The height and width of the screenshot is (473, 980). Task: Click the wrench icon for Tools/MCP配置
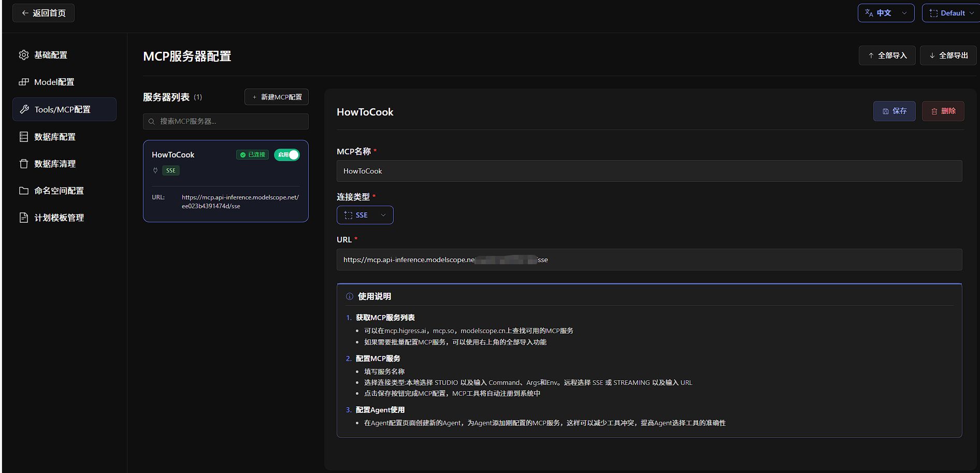click(24, 109)
